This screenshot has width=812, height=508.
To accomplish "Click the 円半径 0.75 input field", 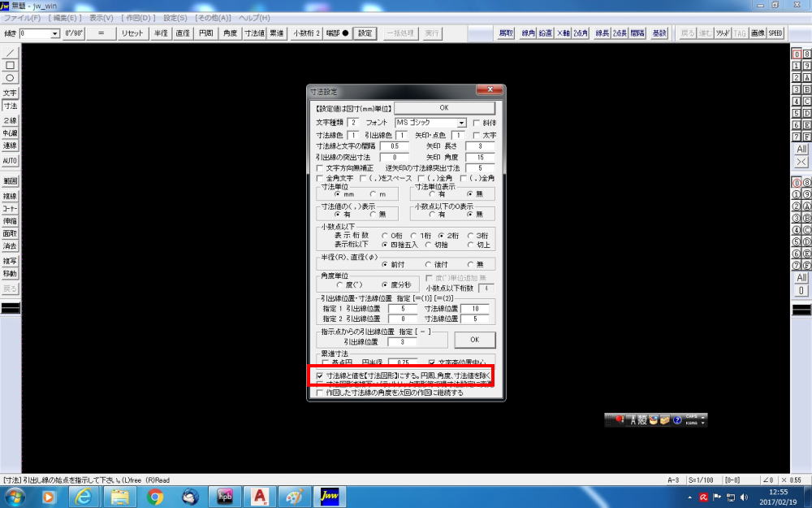I will (x=403, y=363).
